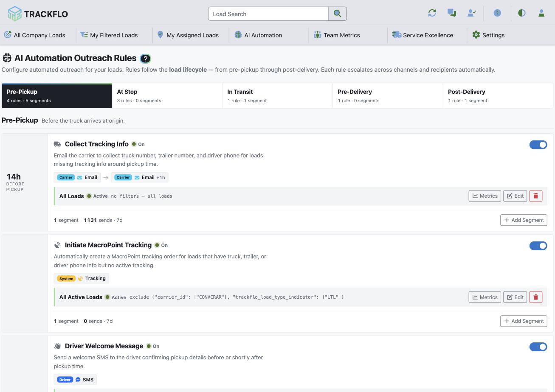
Task: Turn off Driver Welcome Message toggle
Action: (538, 347)
